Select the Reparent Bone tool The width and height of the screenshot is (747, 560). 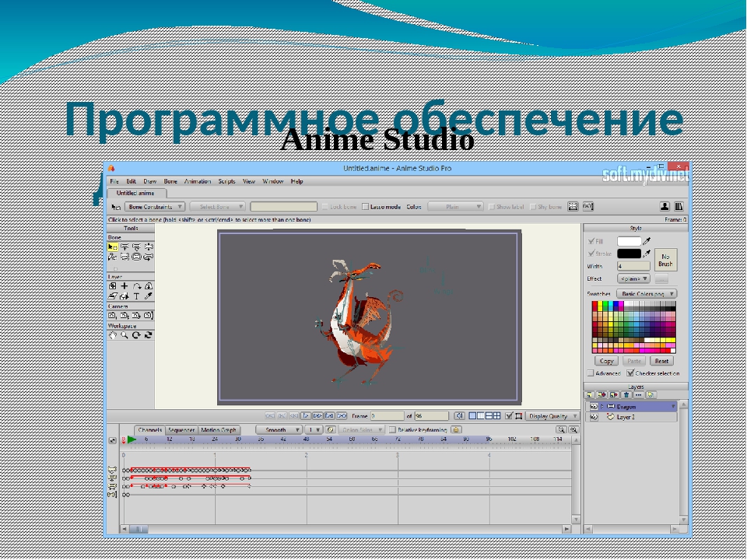124,257
